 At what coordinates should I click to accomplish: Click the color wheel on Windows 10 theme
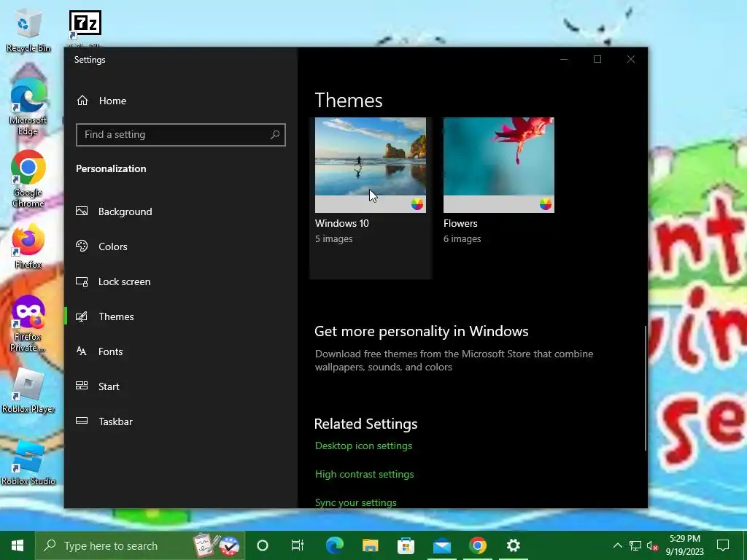point(417,204)
